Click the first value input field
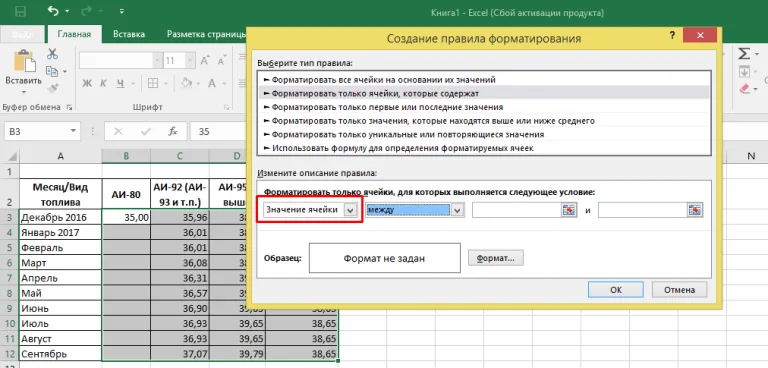This screenshot has height=368, width=768. 517,210
